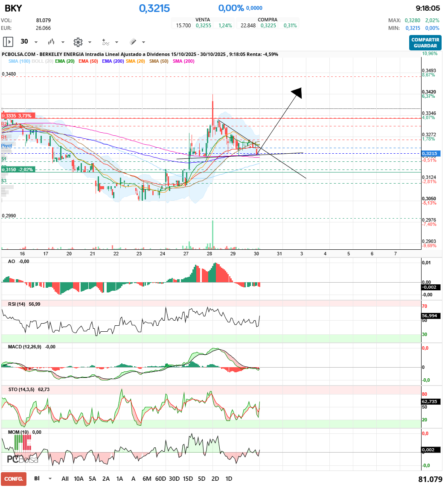Open dropdown arrow beside the pencil icon
Image resolution: width=448 pixels, height=488 pixels.
pyautogui.click(x=143, y=42)
